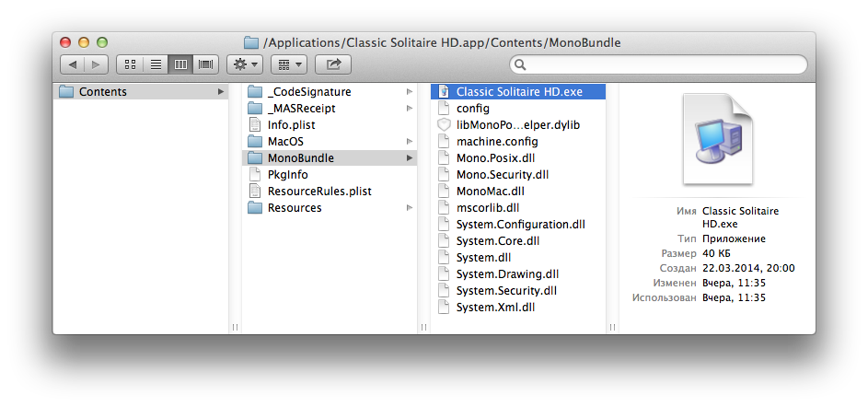Select System.Security.dll file name
The height and width of the screenshot is (407, 868).
coord(506,291)
